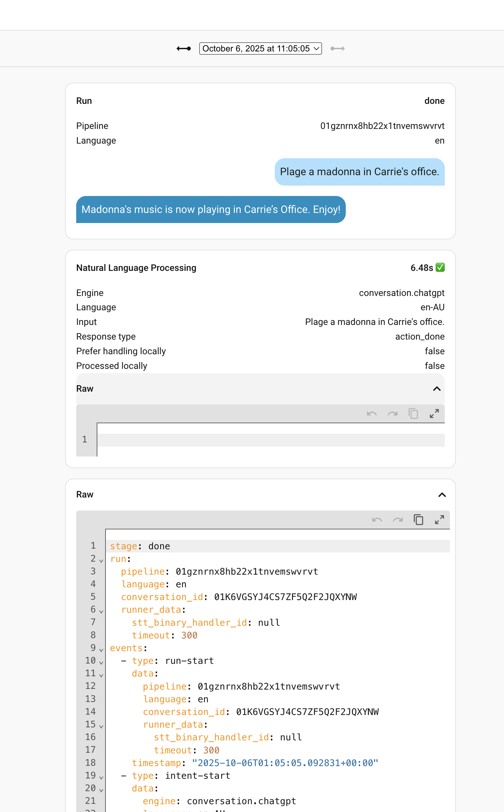
Task: Go to the next run arrow
Action: (x=337, y=49)
